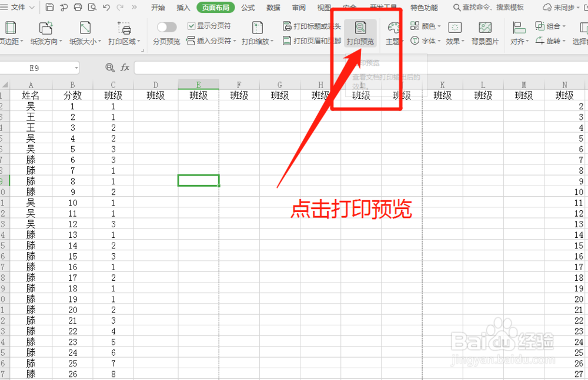Expand the Name Box dropdown arrow
The height and width of the screenshot is (380, 588).
coord(76,68)
